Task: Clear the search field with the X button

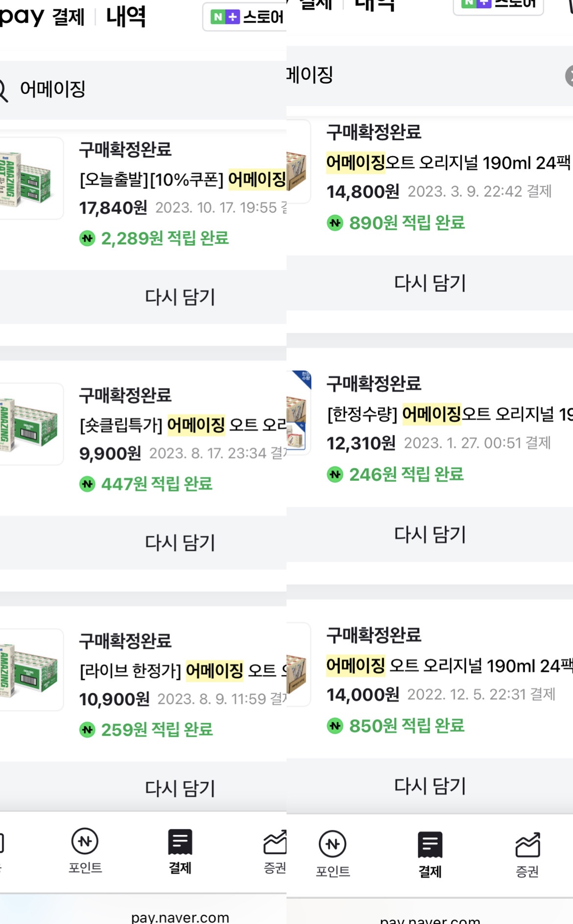Action: point(570,76)
